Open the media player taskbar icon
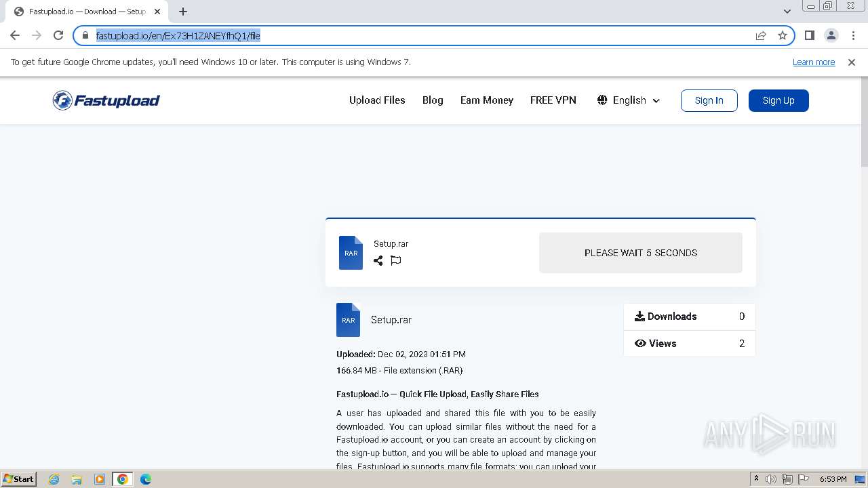This screenshot has width=868, height=488. click(x=100, y=479)
